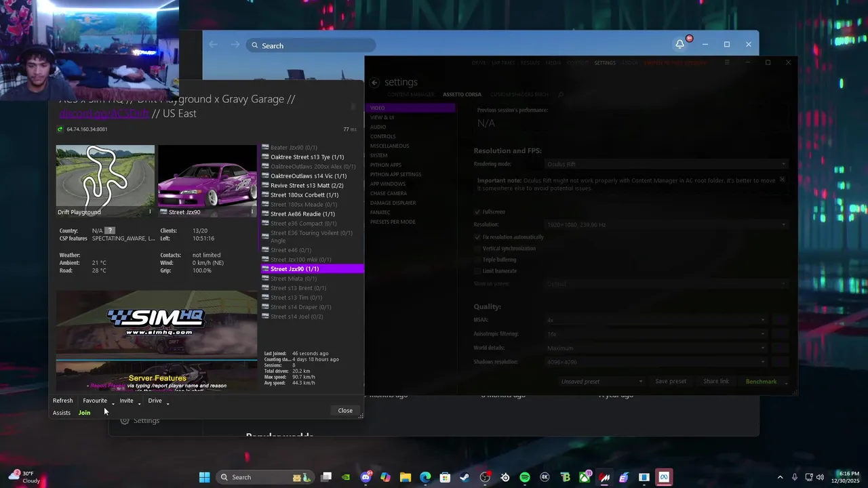The height and width of the screenshot is (488, 868).
Task: Click forward arrow in background window header
Action: tap(235, 45)
